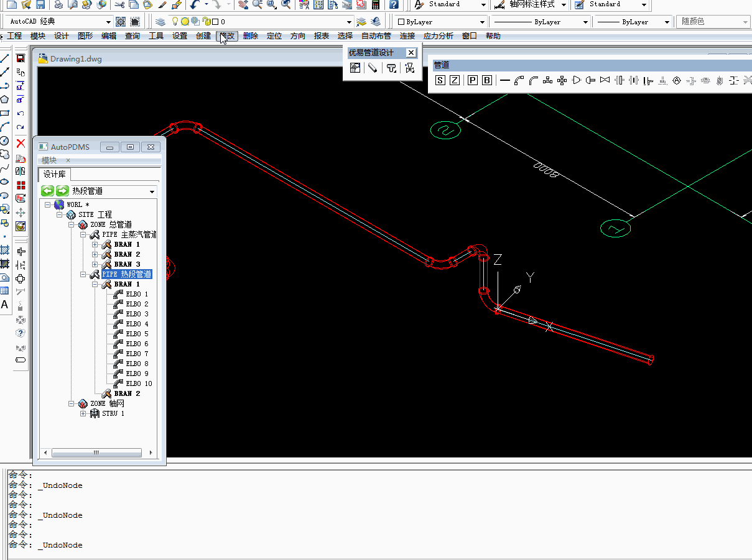Click the calculator icon in top toolbar
This screenshot has height=560, width=752.
(x=376, y=4)
